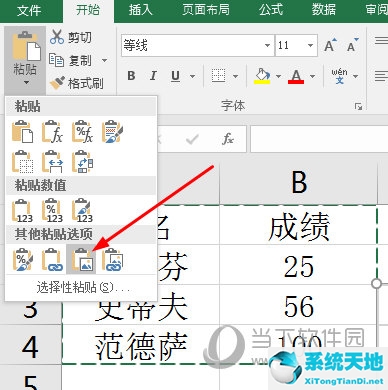Click into the formula bar input field
The height and width of the screenshot is (390, 388).
(x=319, y=139)
